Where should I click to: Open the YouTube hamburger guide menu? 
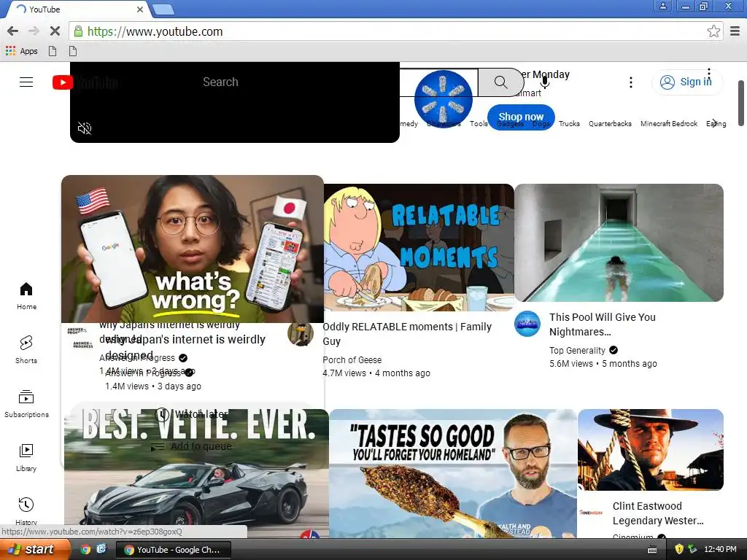click(x=26, y=82)
